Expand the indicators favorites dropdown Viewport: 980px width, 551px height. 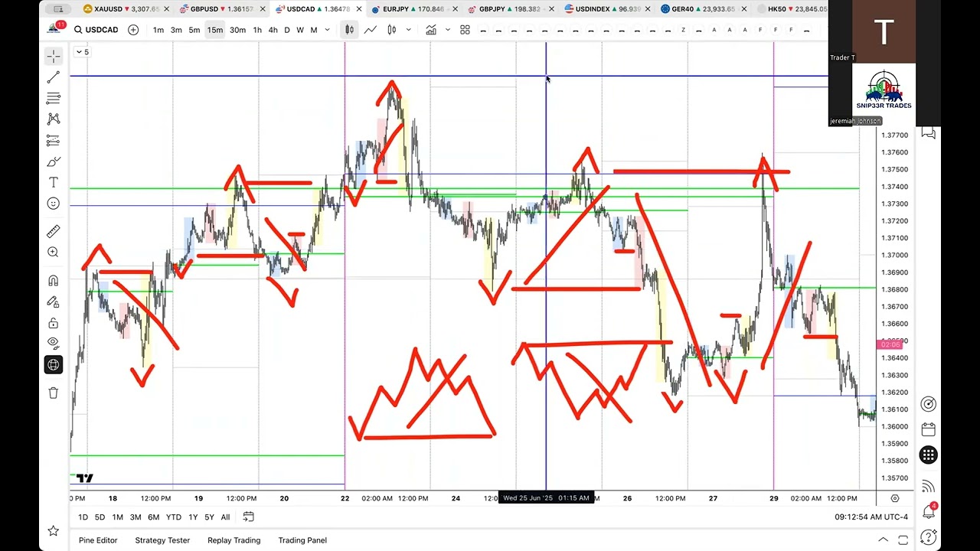[x=446, y=30]
